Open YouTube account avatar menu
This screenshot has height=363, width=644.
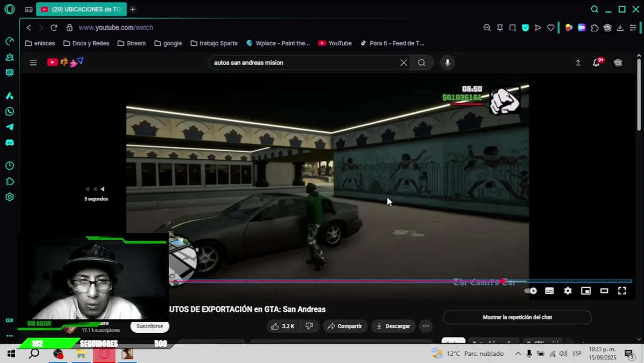(618, 63)
